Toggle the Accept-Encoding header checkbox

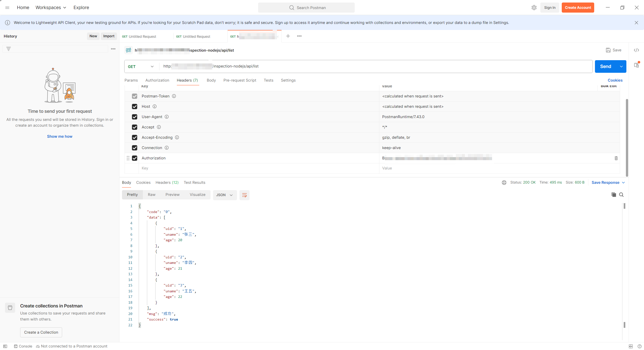134,137
